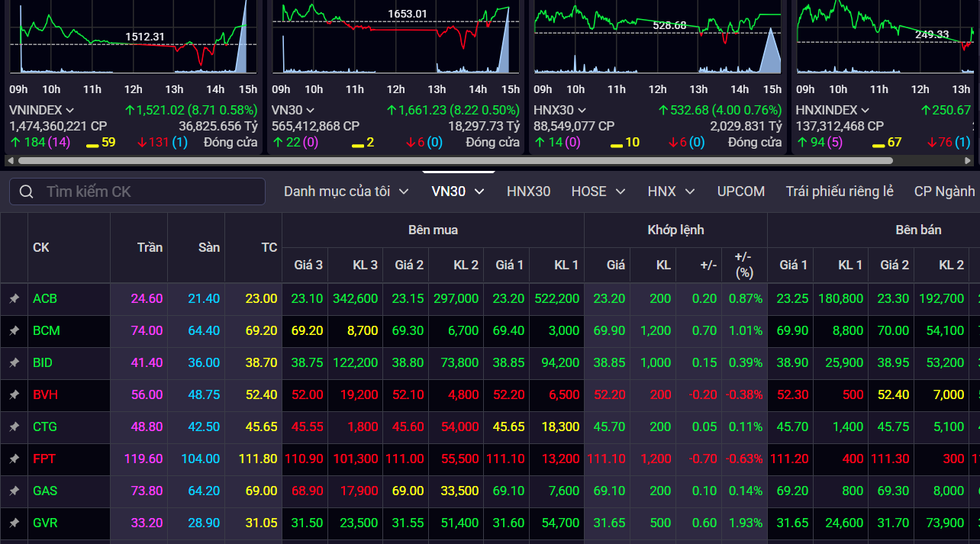This screenshot has width=980, height=544.
Task: Click the right arrow of chart scrollbar
Action: tap(969, 161)
